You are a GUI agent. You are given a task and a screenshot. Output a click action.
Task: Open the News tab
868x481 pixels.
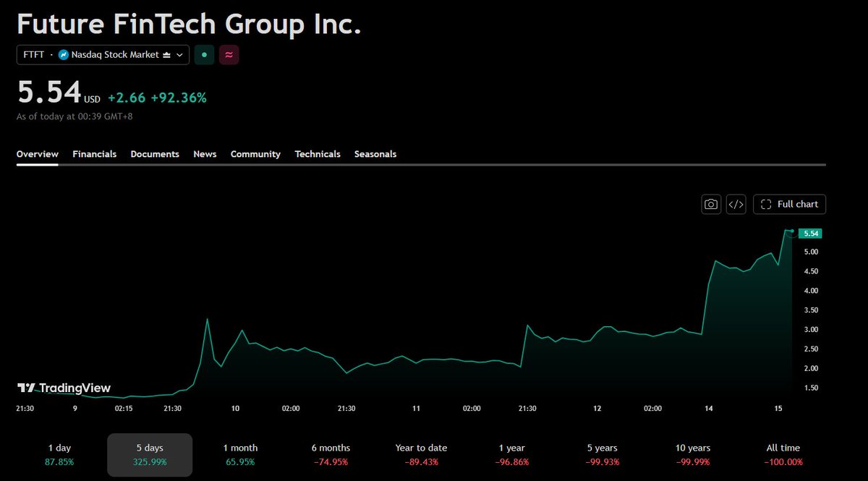[205, 154]
